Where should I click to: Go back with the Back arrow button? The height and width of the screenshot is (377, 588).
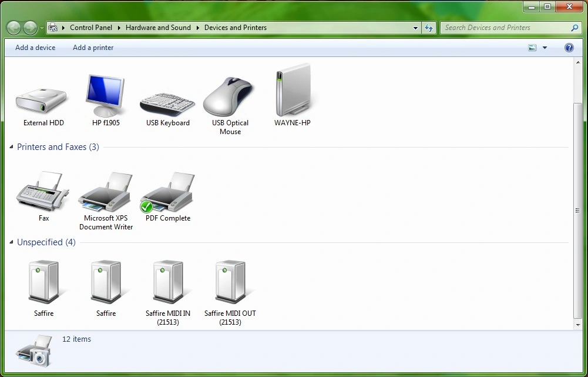[x=14, y=28]
